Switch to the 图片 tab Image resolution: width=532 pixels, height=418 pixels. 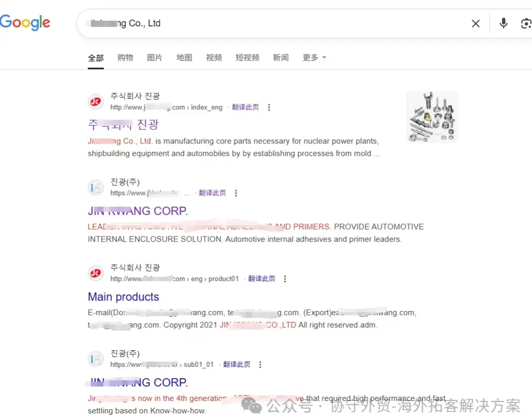[x=155, y=58]
